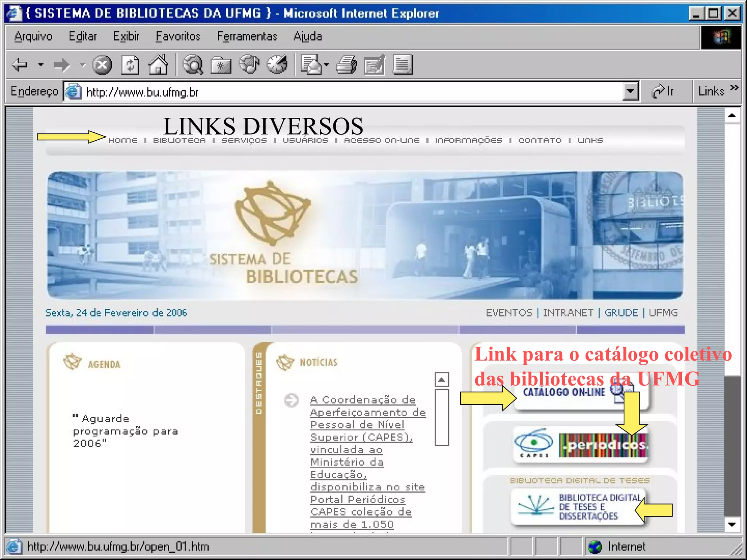The height and width of the screenshot is (560, 747).
Task: Open the Ferramentas menu
Action: tap(247, 36)
